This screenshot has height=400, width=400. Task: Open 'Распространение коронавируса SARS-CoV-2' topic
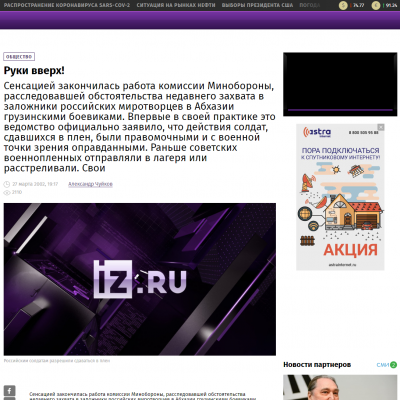tap(67, 5)
